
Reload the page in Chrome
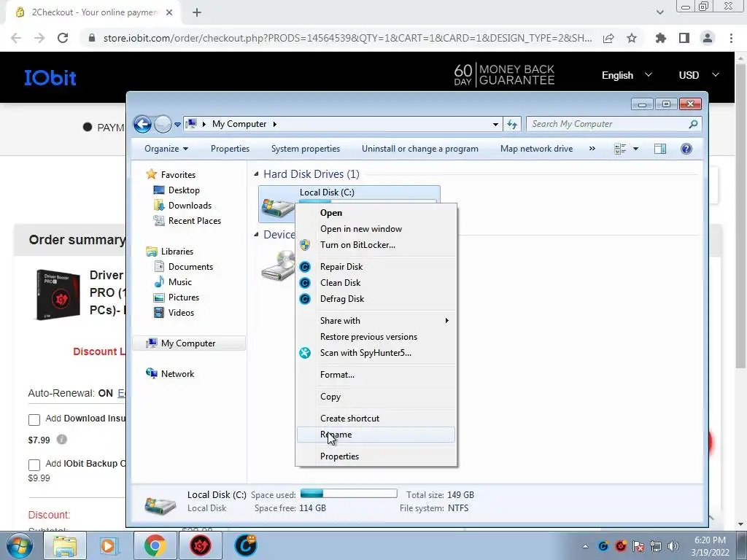63,38
